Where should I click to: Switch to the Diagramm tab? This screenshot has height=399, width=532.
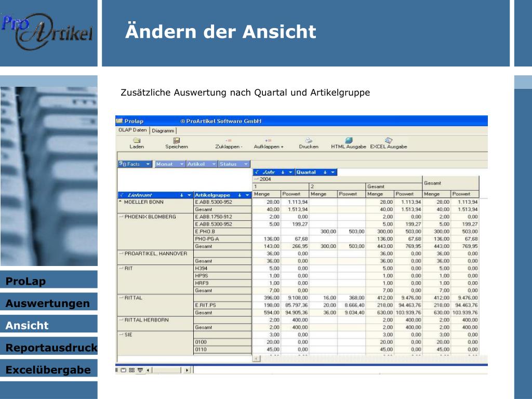coord(163,130)
